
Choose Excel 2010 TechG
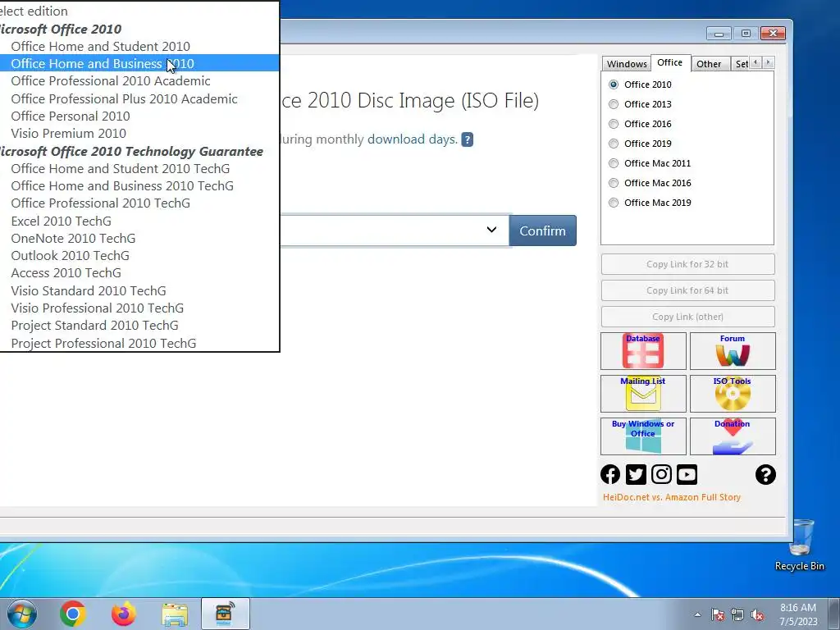[139, 221]
